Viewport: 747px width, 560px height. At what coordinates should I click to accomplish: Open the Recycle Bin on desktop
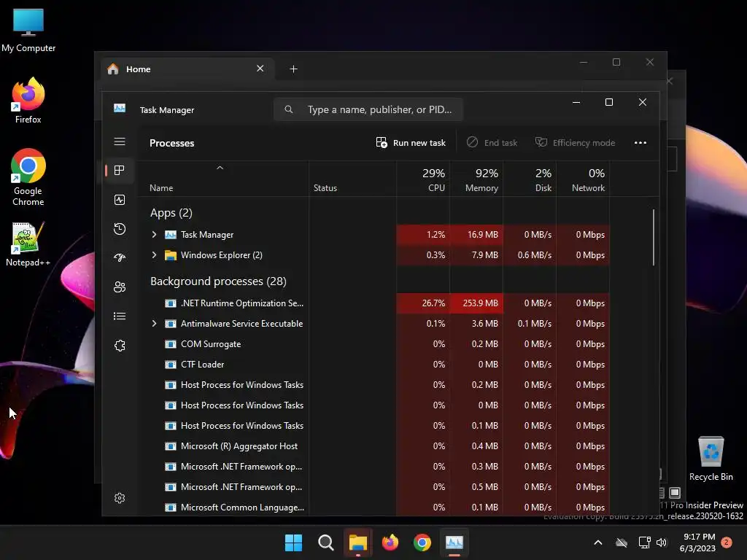711,459
